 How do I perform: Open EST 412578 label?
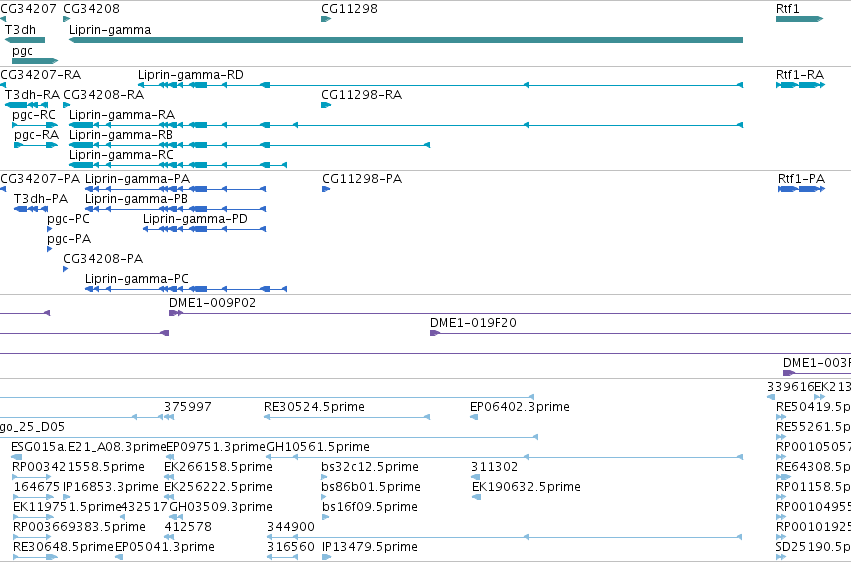188,527
